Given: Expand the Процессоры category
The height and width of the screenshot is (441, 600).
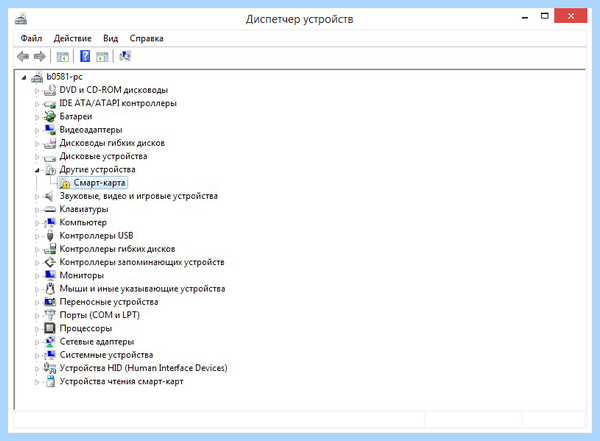Looking at the screenshot, I should point(37,329).
